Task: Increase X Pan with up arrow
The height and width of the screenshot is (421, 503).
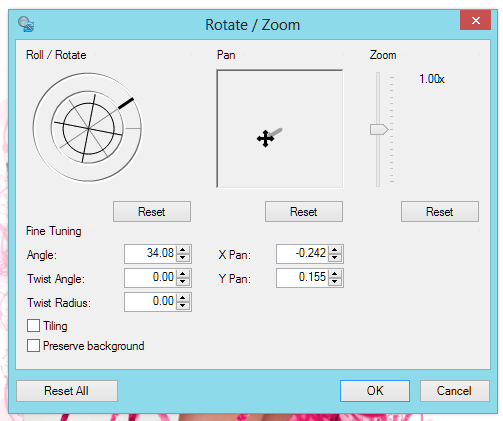Action: pos(335,250)
